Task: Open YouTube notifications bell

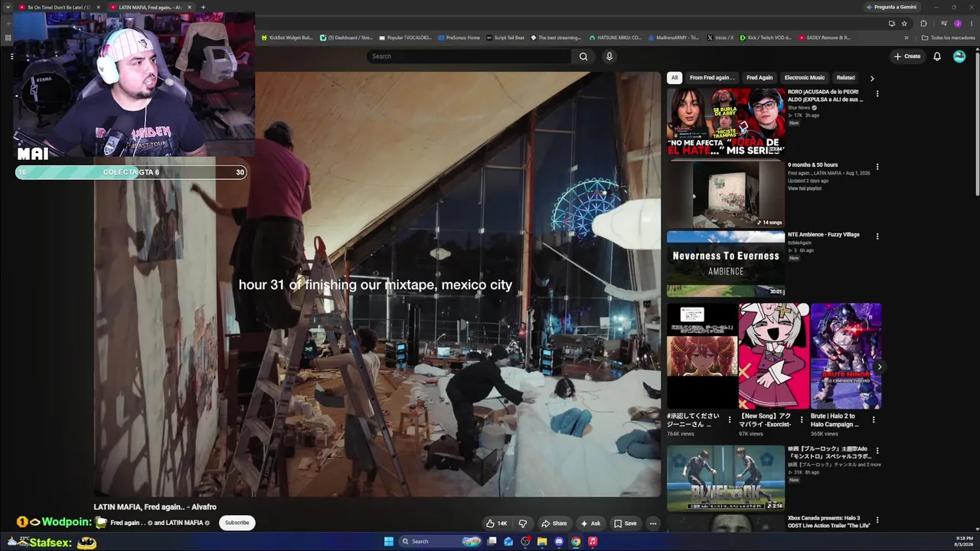Action: point(937,56)
